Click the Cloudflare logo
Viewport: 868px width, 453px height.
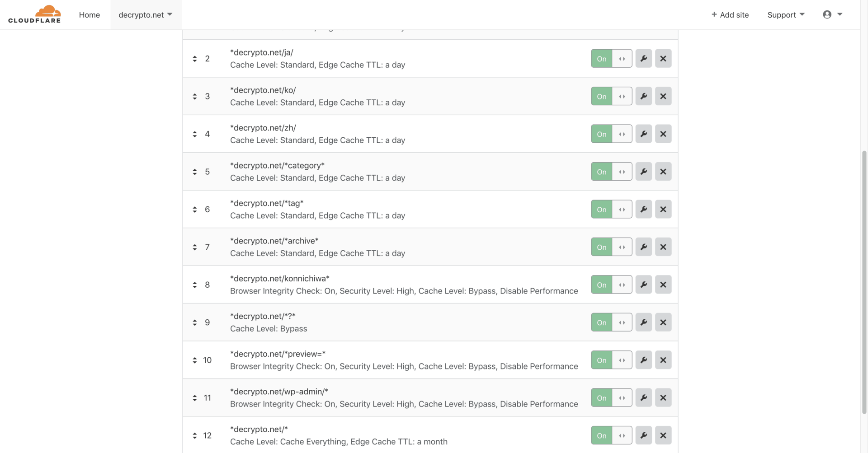coord(34,14)
